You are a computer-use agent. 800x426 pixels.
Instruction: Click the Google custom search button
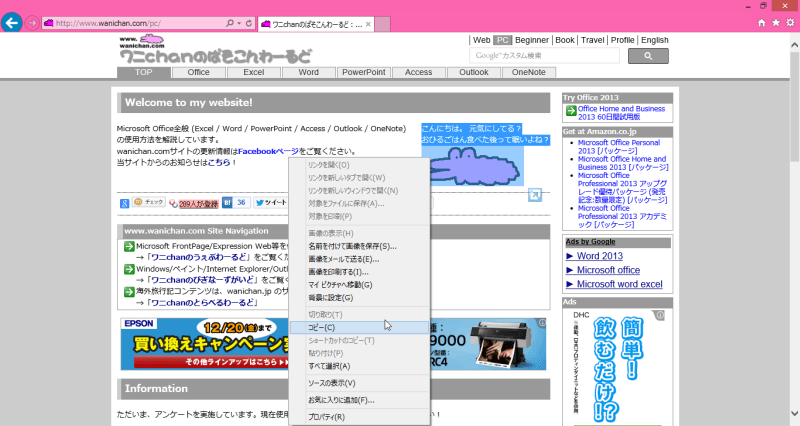(648, 56)
